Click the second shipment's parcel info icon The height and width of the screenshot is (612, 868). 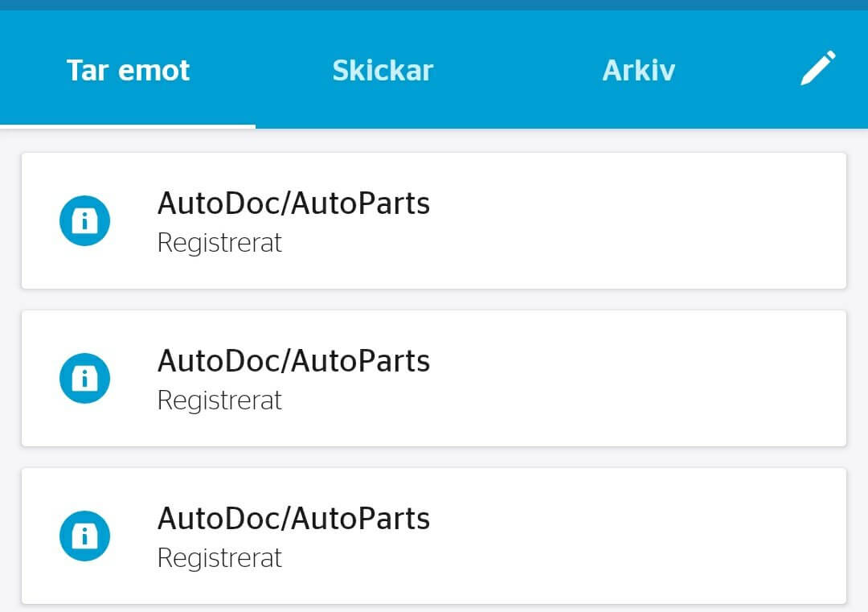point(84,378)
